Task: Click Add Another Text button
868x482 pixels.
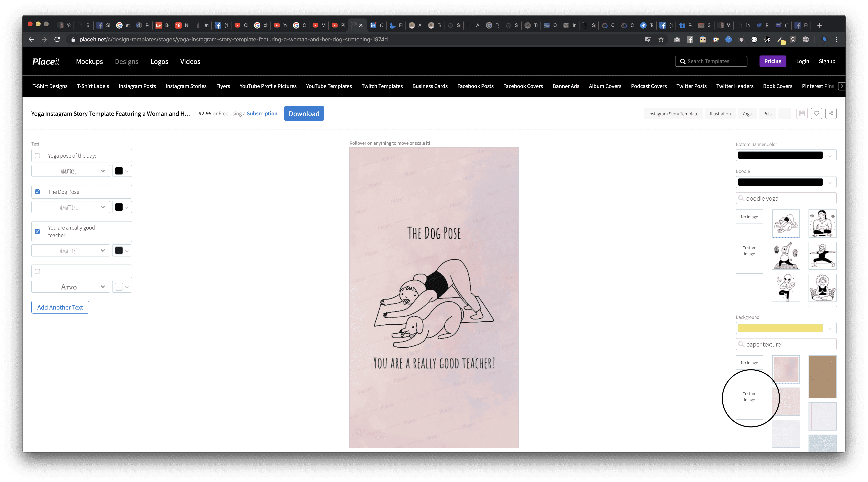Action: [60, 307]
